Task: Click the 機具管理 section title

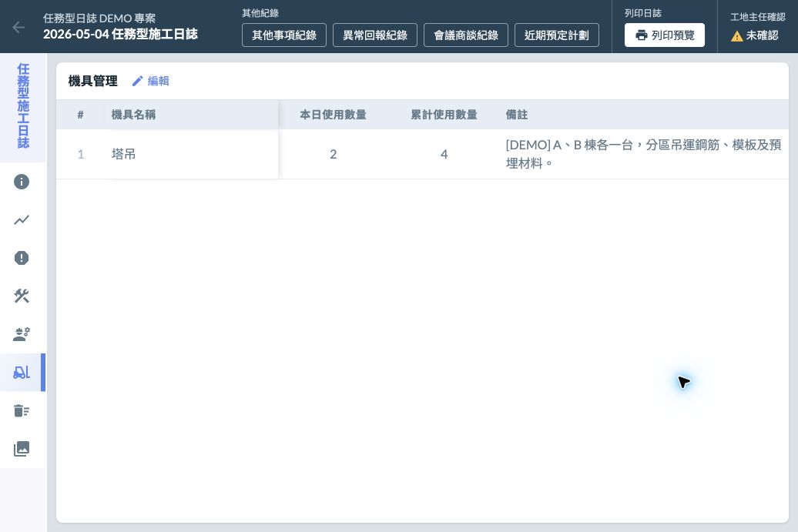Action: [92, 81]
